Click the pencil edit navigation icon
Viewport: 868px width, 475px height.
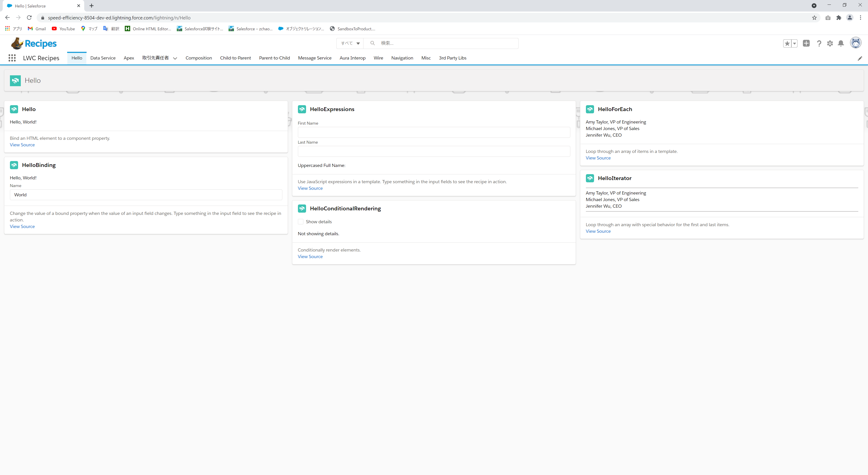860,58
